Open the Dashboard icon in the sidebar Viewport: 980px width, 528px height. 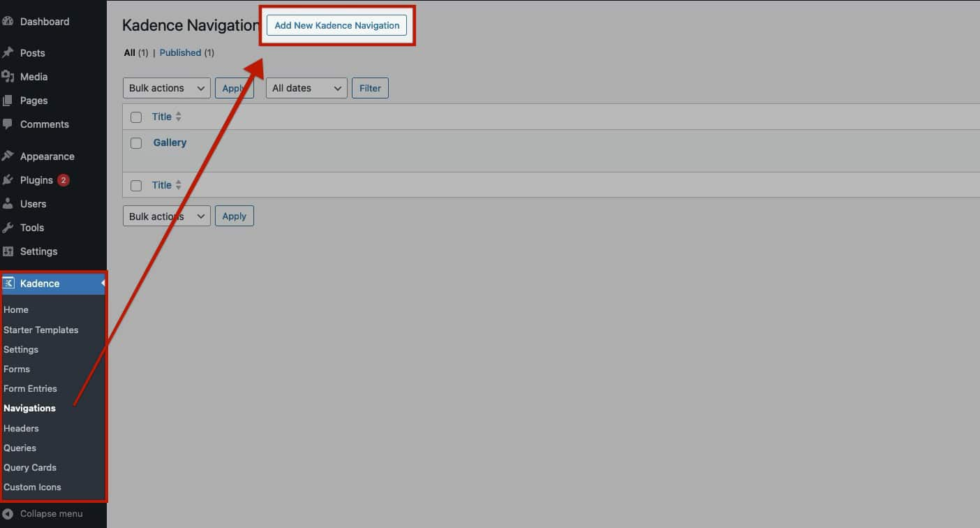[x=10, y=22]
